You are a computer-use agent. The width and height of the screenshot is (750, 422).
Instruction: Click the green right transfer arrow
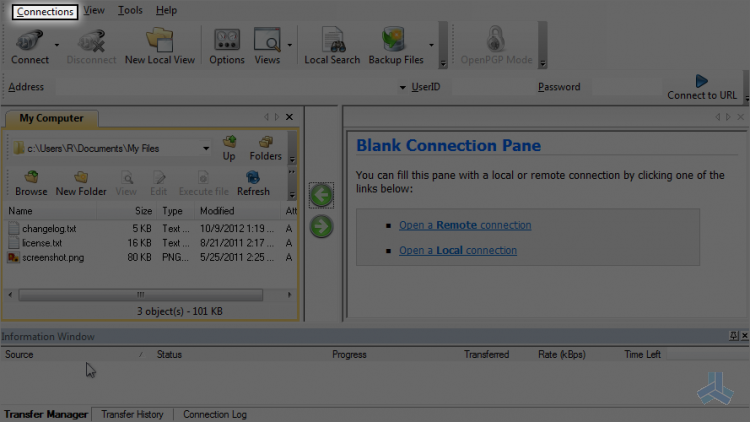321,227
